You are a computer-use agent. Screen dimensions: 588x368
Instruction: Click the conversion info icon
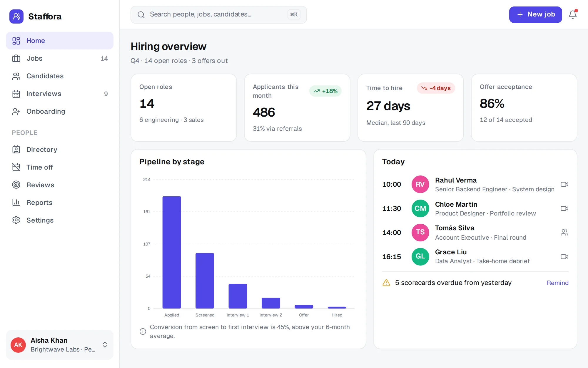(143, 331)
